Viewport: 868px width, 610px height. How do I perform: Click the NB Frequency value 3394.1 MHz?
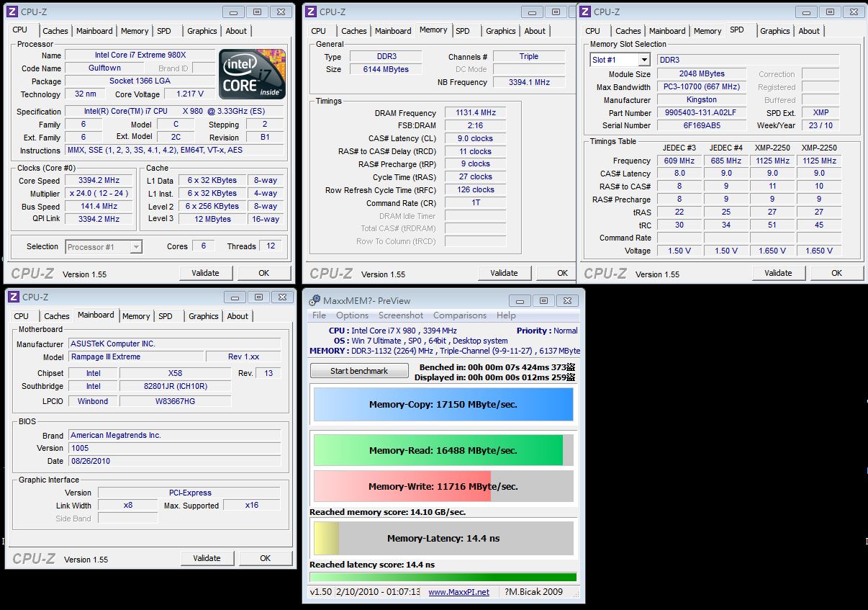coord(529,83)
